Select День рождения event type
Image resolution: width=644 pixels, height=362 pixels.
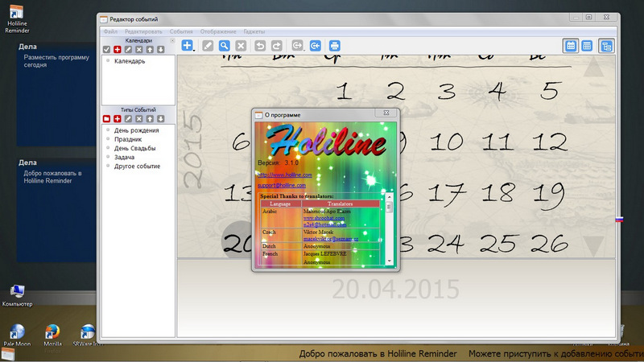tap(136, 130)
